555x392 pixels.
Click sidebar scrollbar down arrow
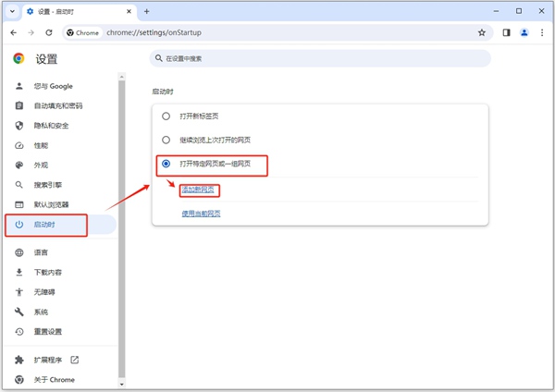[122, 384]
